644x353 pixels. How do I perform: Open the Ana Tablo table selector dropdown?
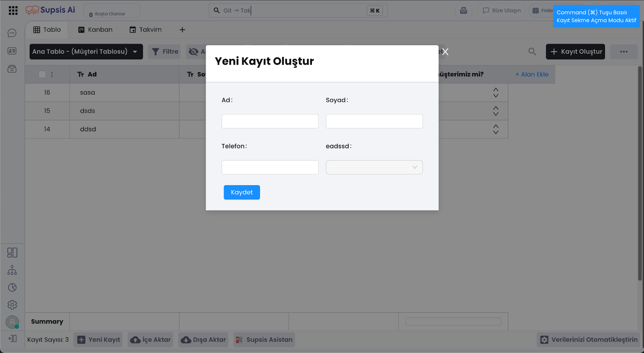click(86, 52)
